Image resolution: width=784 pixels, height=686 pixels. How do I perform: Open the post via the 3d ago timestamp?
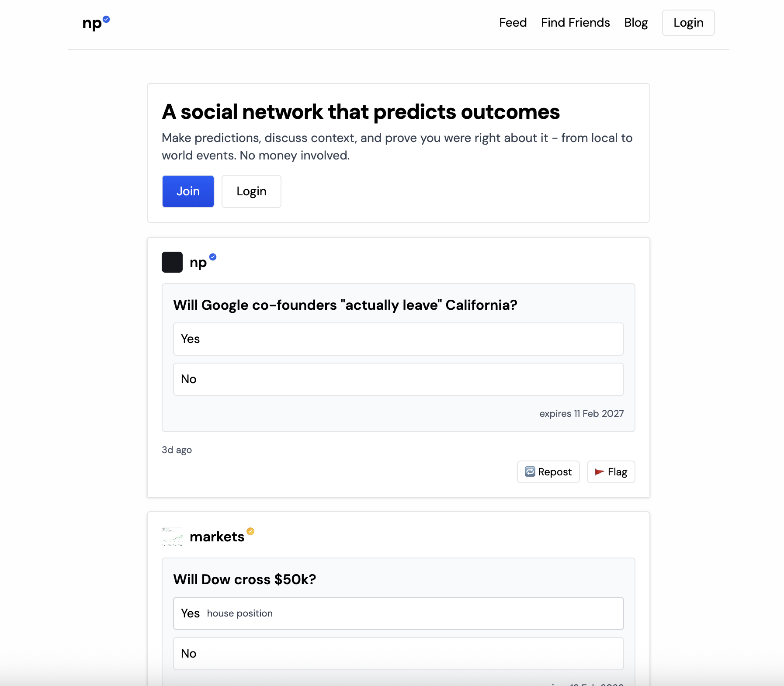(177, 450)
